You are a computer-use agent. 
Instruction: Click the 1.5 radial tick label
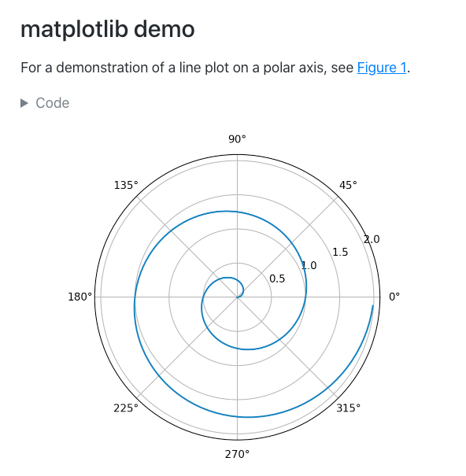(x=340, y=252)
